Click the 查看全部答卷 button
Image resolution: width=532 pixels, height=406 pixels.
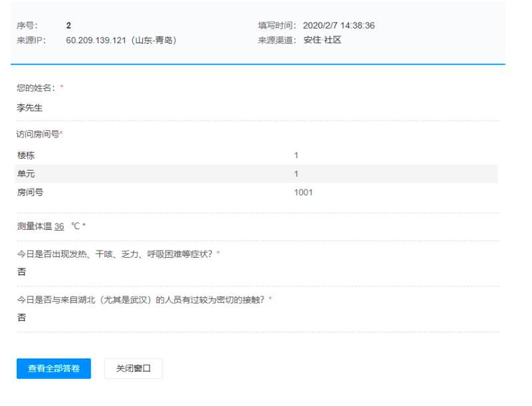coord(54,368)
